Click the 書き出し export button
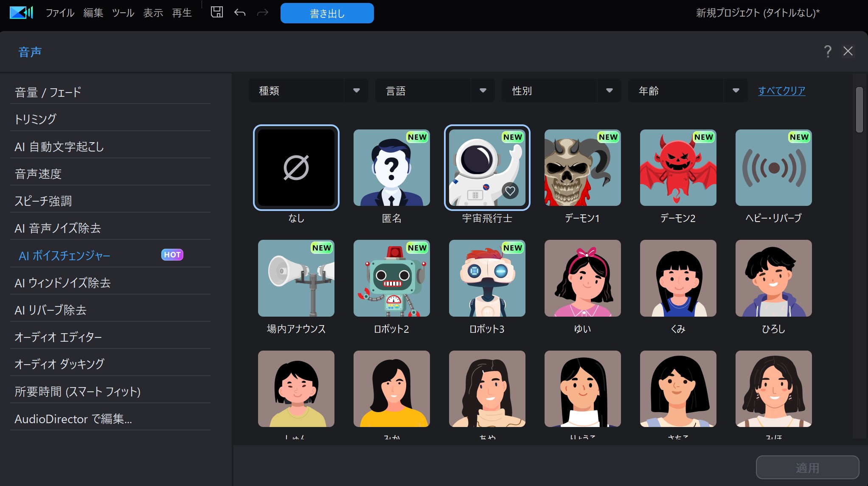The height and width of the screenshot is (486, 868). click(327, 13)
